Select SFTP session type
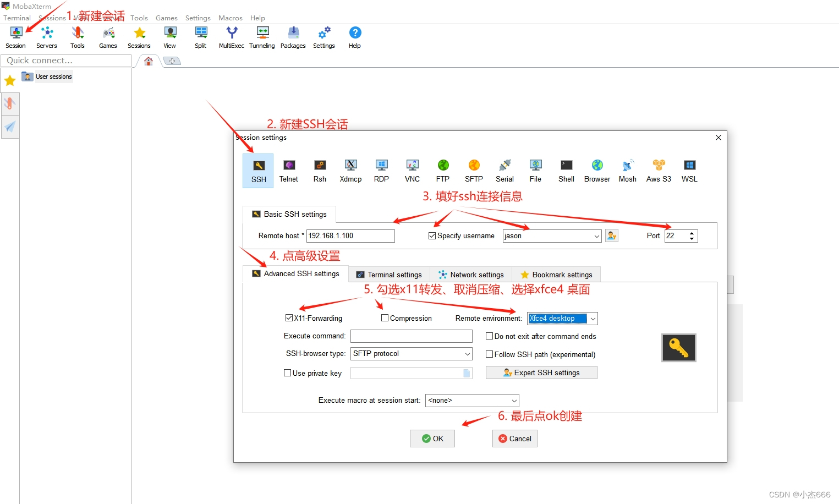 (474, 171)
